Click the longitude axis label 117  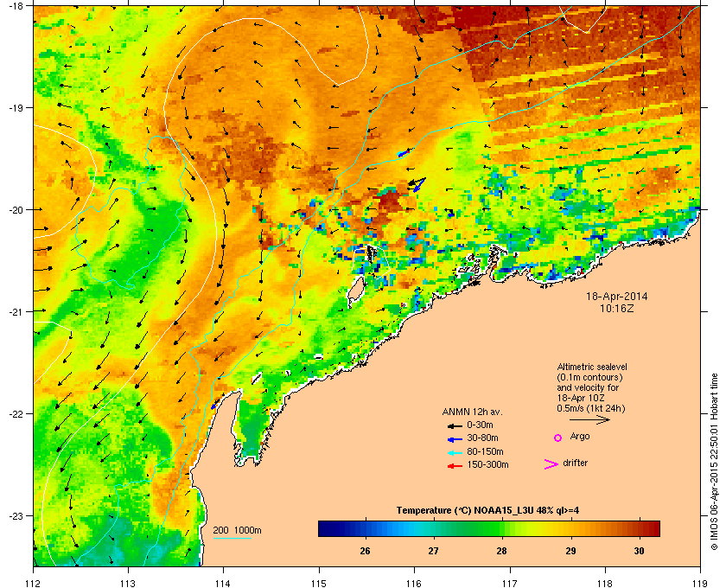(x=509, y=584)
